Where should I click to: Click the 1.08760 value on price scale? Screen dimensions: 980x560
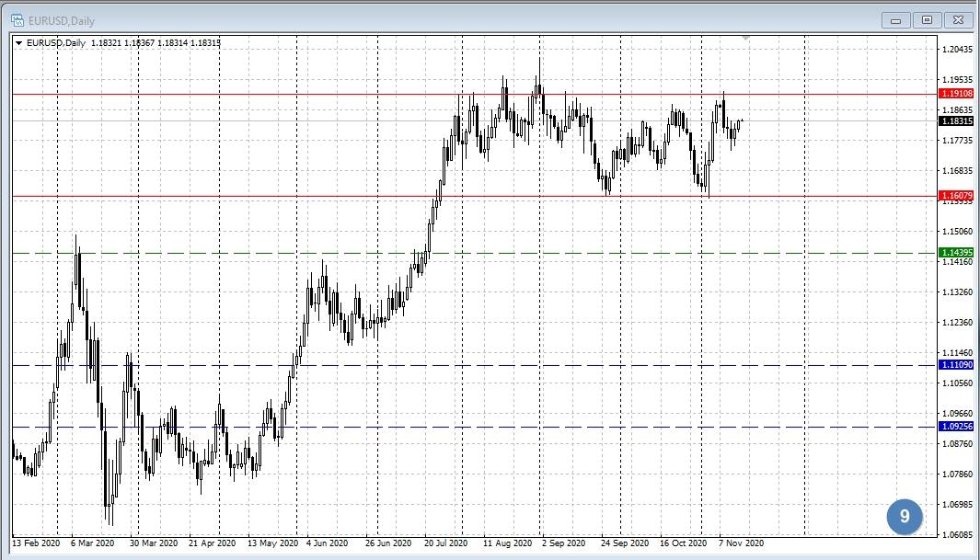pyautogui.click(x=958, y=443)
